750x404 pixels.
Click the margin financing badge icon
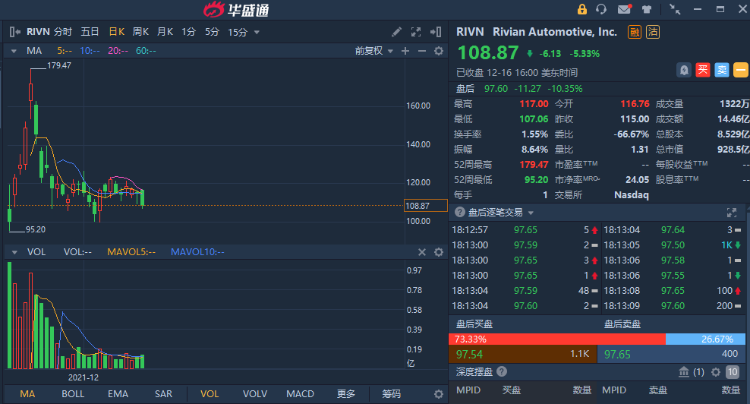point(635,32)
